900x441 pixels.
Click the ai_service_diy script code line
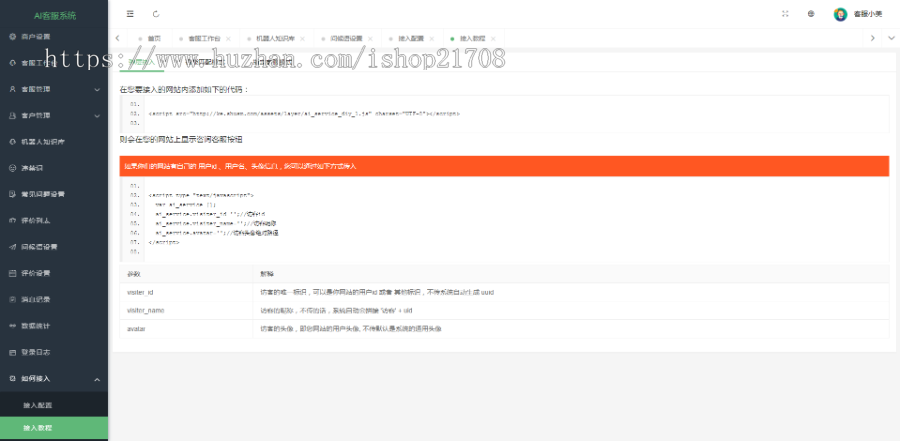[x=304, y=114]
